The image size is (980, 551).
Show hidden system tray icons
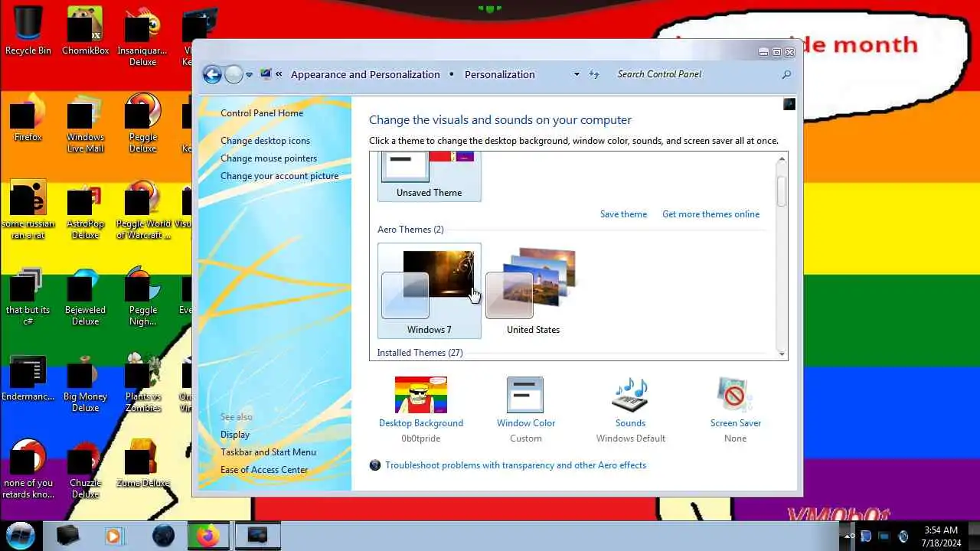coord(848,536)
